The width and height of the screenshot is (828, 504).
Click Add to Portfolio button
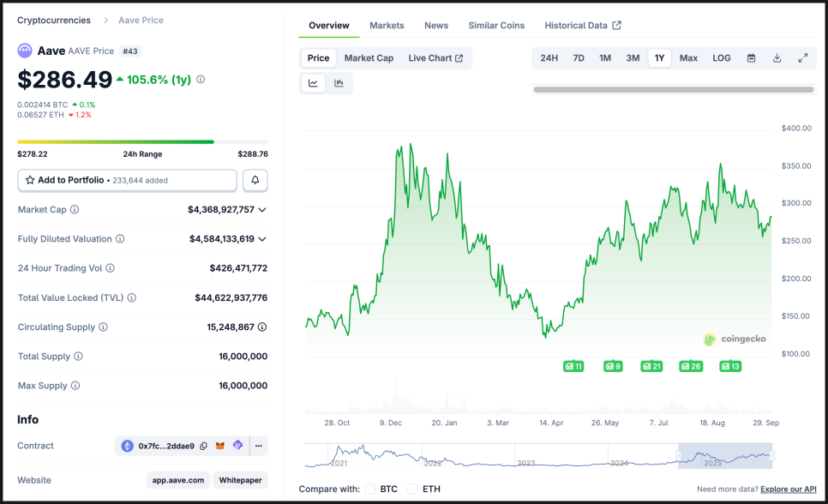point(127,180)
